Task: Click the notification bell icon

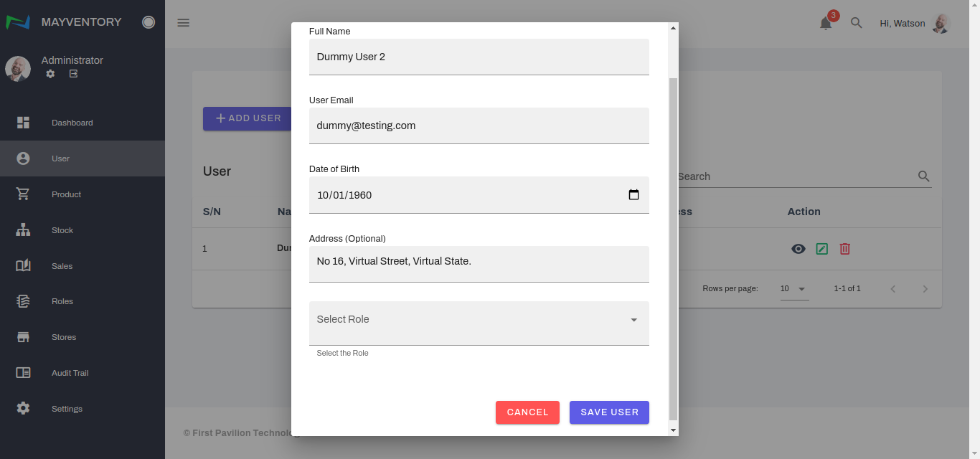Action: point(826,23)
